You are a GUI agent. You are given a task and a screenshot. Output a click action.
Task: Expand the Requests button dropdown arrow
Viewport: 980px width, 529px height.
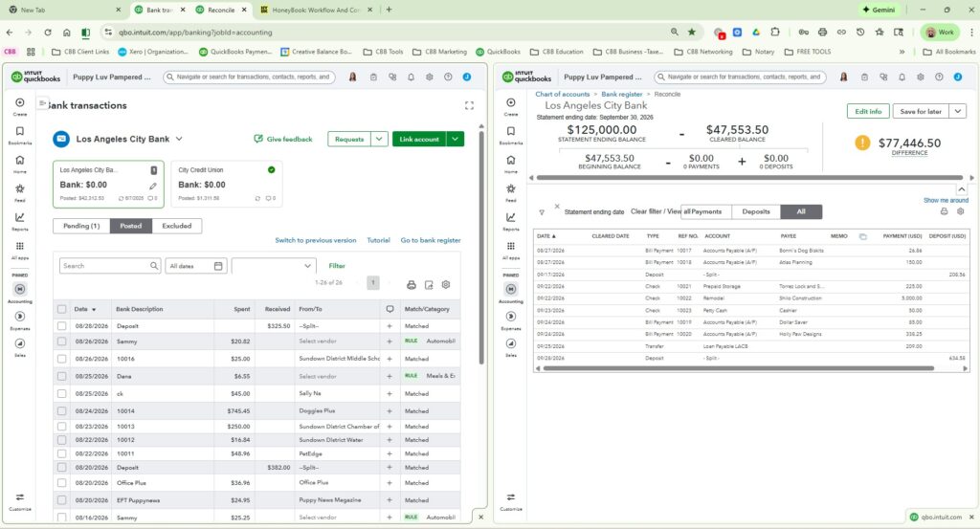(x=380, y=140)
